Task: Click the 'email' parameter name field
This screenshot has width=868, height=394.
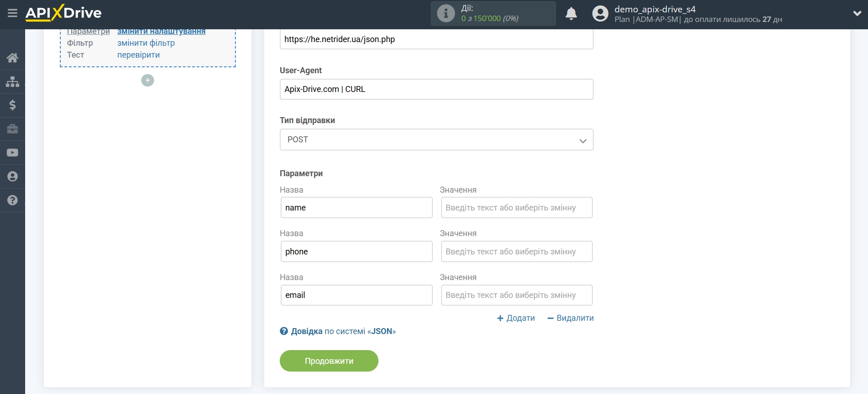Action: [x=357, y=295]
